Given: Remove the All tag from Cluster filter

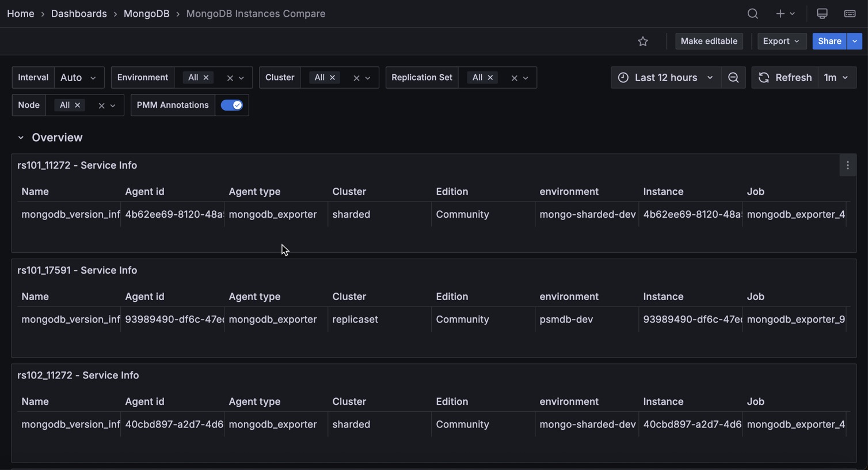Looking at the screenshot, I should [332, 78].
